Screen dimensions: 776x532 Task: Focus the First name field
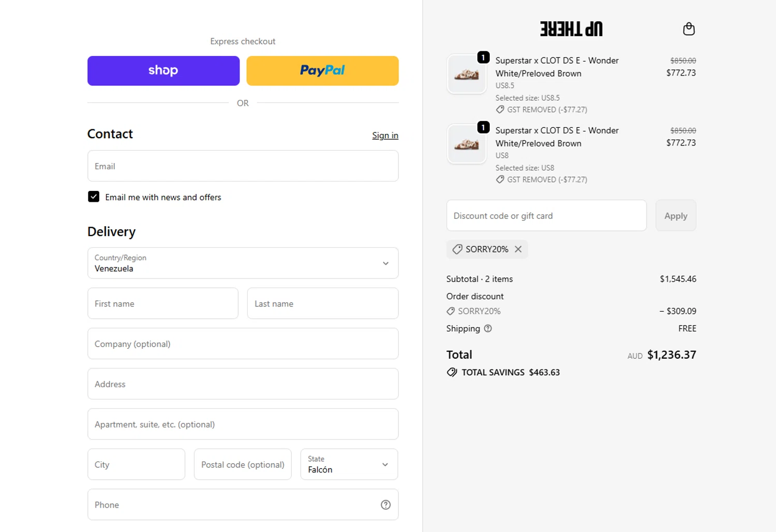click(163, 304)
